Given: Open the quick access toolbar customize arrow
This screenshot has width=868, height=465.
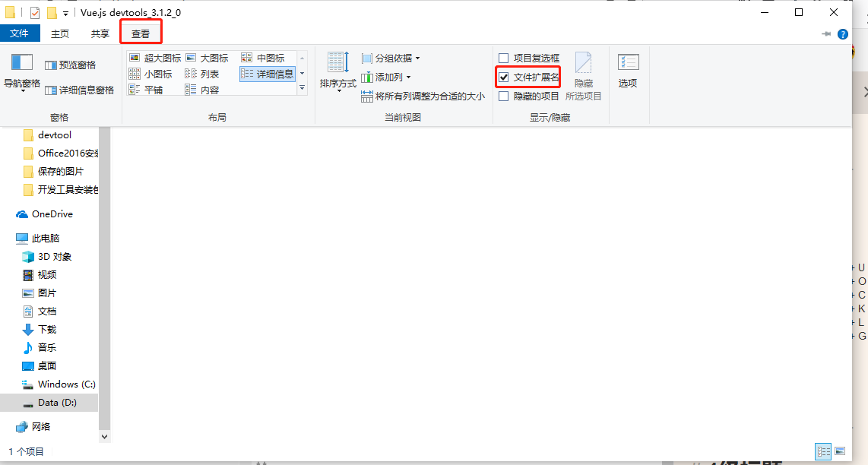Looking at the screenshot, I should [66, 13].
